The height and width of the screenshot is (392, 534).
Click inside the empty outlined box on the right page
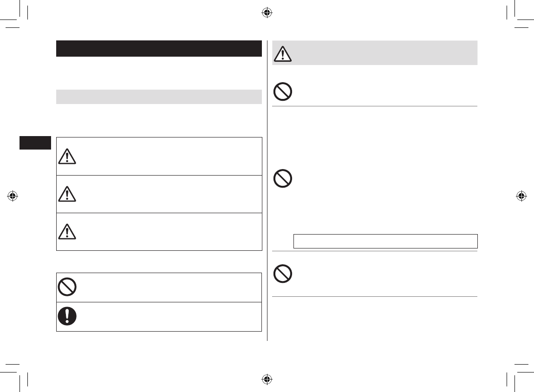coord(385,242)
